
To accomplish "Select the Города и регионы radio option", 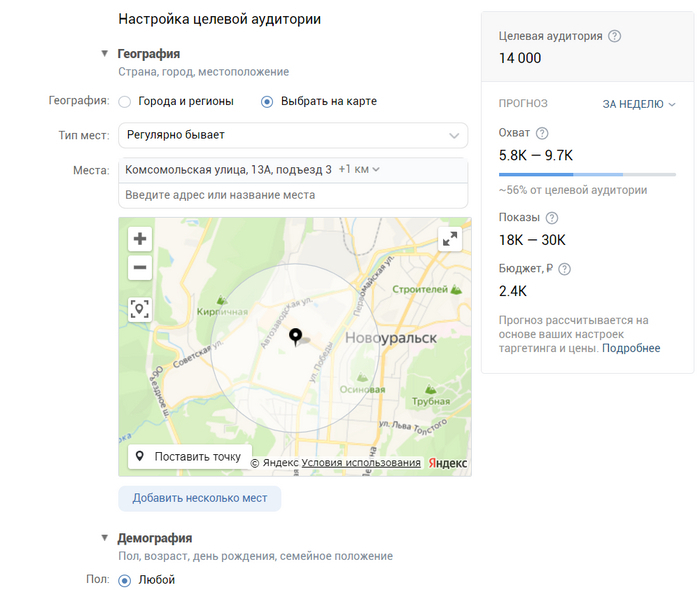I will pos(125,101).
